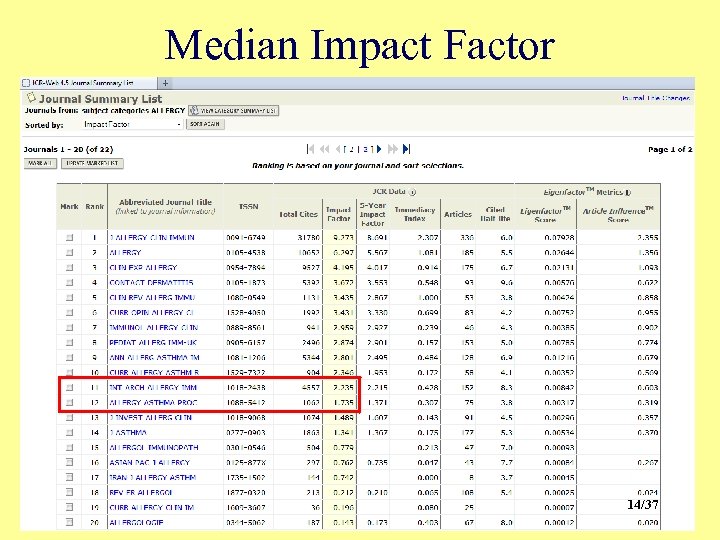Click Journals 1 - 20 (of 22) text
This screenshot has width=720, height=540.
[x=68, y=149]
